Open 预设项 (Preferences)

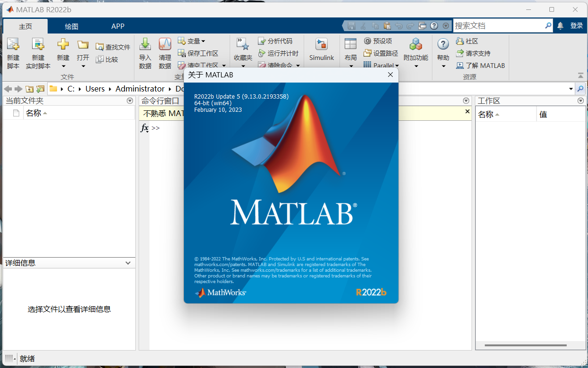[x=378, y=41]
